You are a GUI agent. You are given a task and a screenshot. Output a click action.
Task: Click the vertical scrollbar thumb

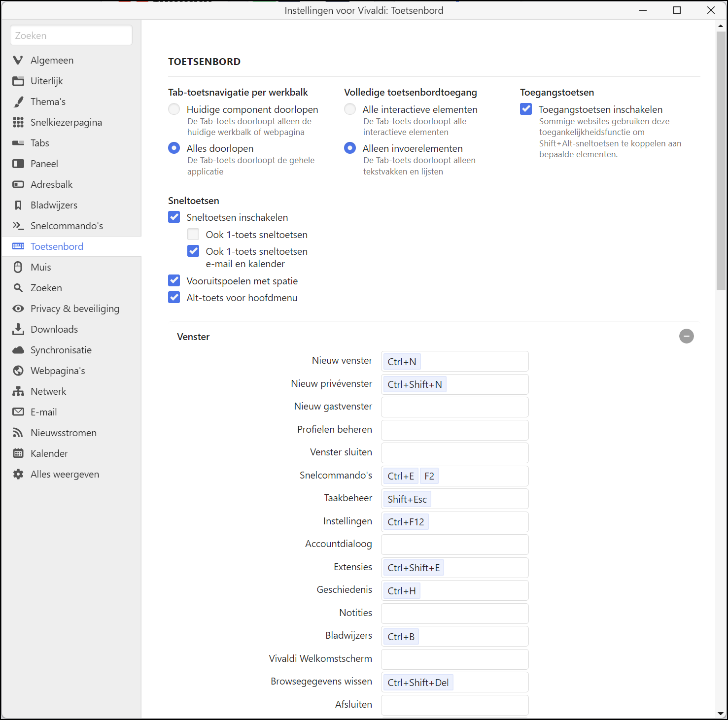721,161
